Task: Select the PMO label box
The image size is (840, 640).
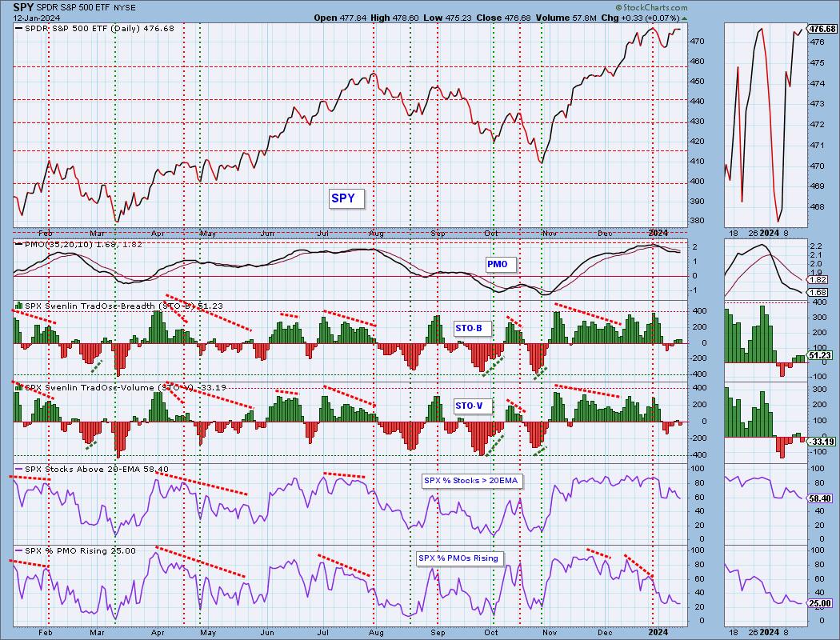Action: point(500,264)
